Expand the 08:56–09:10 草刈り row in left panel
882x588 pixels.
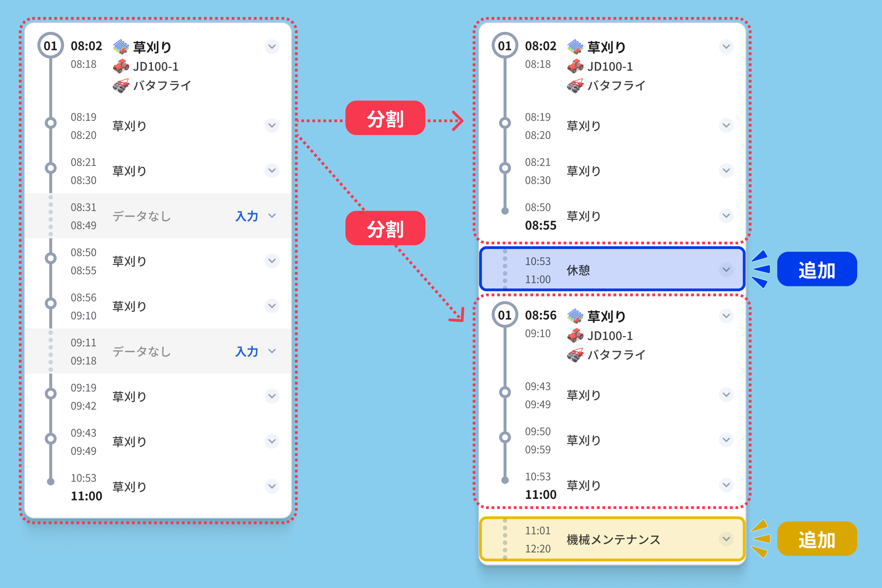click(272, 306)
